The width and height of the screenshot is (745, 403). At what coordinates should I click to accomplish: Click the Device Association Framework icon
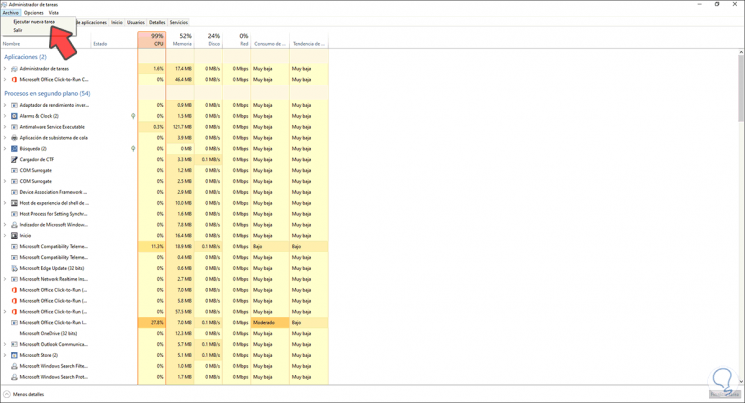tap(14, 192)
